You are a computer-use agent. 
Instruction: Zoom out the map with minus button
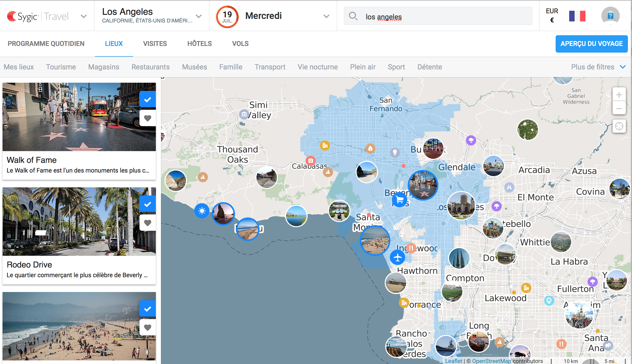tap(619, 108)
